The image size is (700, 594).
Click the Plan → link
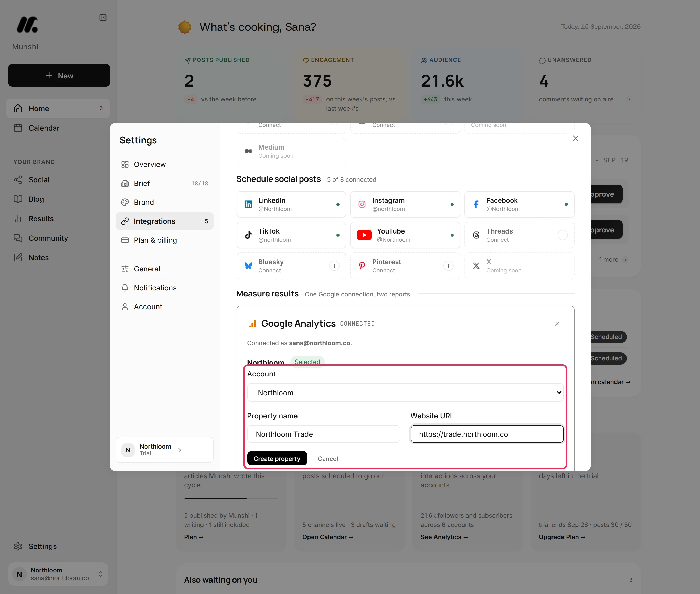click(194, 537)
